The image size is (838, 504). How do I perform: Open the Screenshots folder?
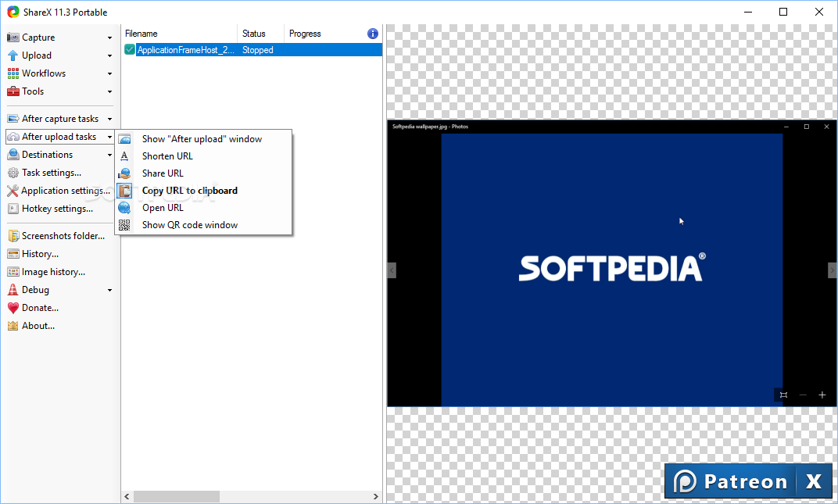[60, 236]
